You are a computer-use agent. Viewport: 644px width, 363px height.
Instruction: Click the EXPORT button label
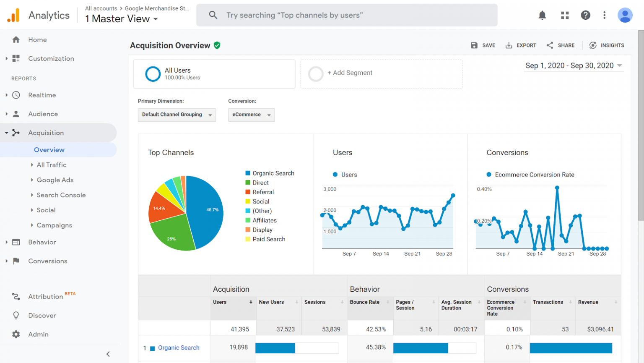point(526,45)
